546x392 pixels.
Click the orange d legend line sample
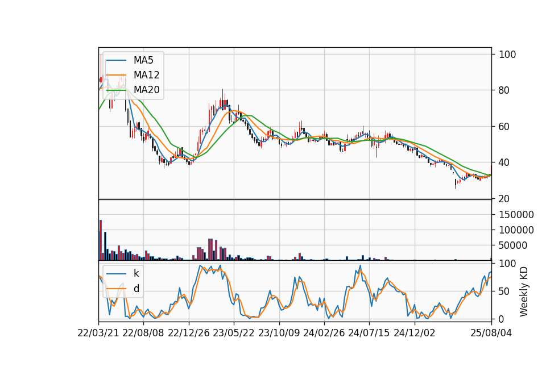(116, 289)
